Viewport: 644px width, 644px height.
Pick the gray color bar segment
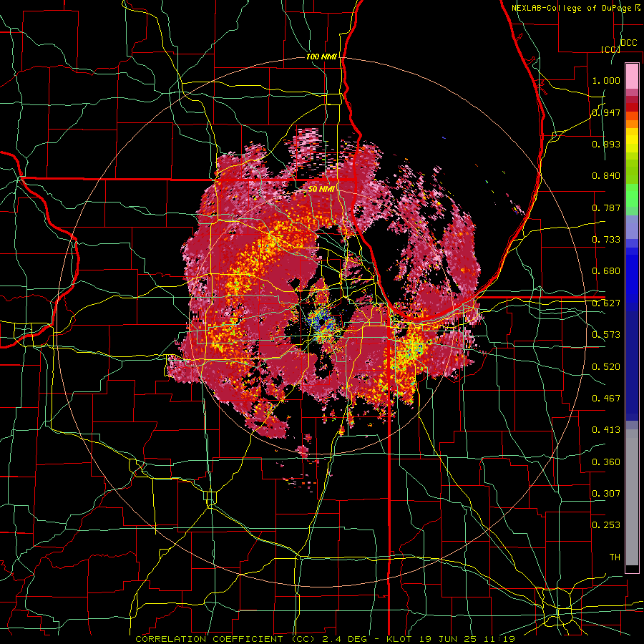[x=632, y=497]
